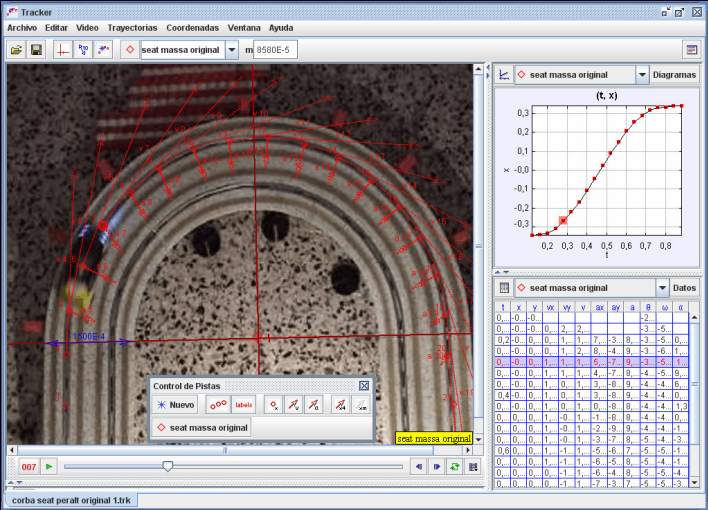The image size is (708, 510).
Task: Open the Trayectorias menu
Action: pyautogui.click(x=132, y=27)
